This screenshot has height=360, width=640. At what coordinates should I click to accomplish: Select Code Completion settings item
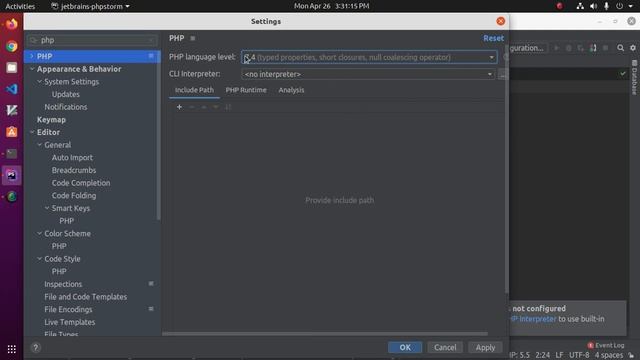point(81,183)
